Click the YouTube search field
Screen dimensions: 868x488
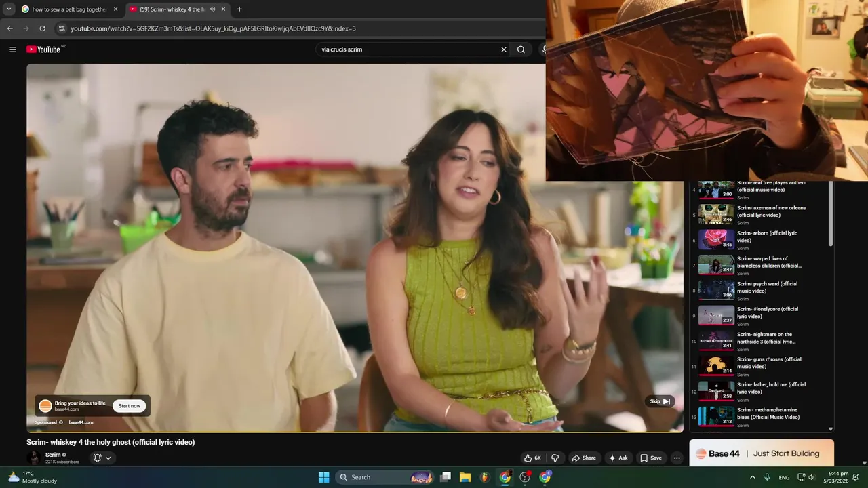[407, 49]
